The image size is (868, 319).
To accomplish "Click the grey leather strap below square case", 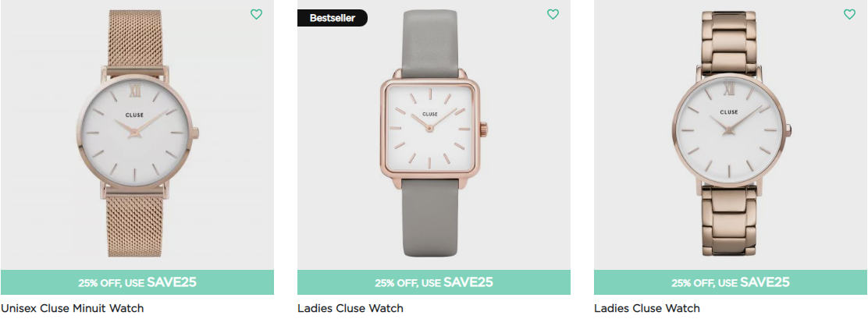I will [430, 217].
